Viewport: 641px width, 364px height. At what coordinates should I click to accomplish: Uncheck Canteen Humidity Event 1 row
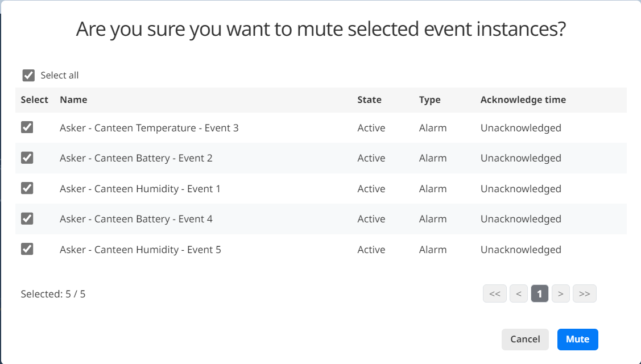27,188
